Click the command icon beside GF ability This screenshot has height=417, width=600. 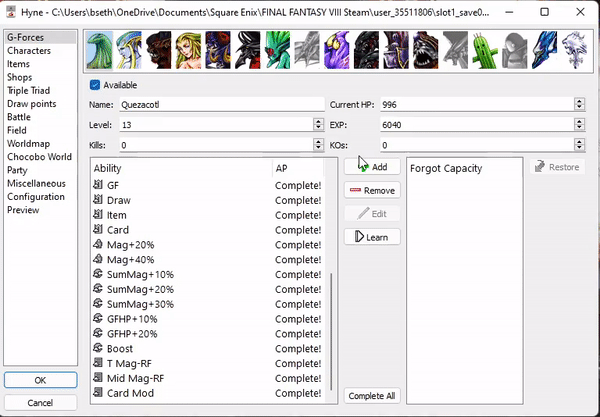(x=98, y=185)
